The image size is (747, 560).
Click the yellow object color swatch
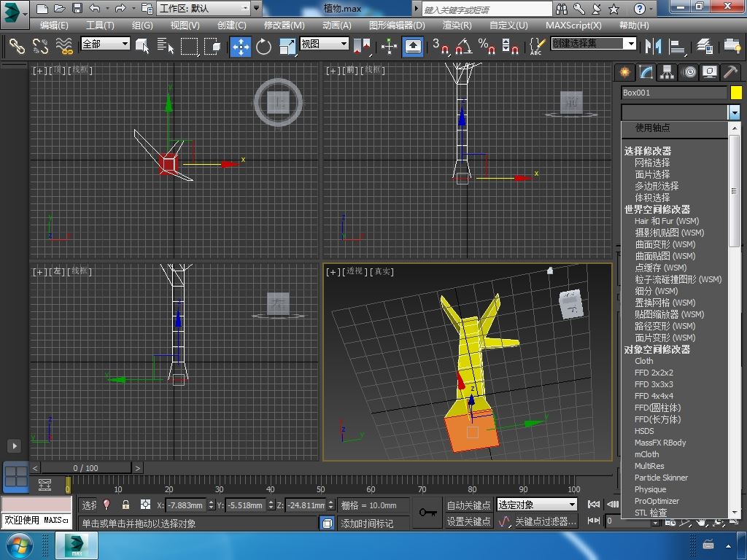pyautogui.click(x=737, y=93)
